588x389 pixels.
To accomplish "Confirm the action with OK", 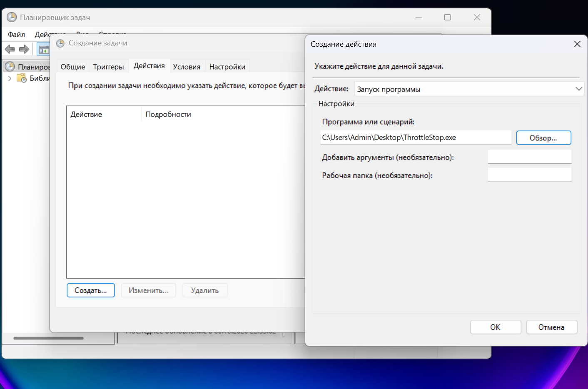I will coord(496,327).
